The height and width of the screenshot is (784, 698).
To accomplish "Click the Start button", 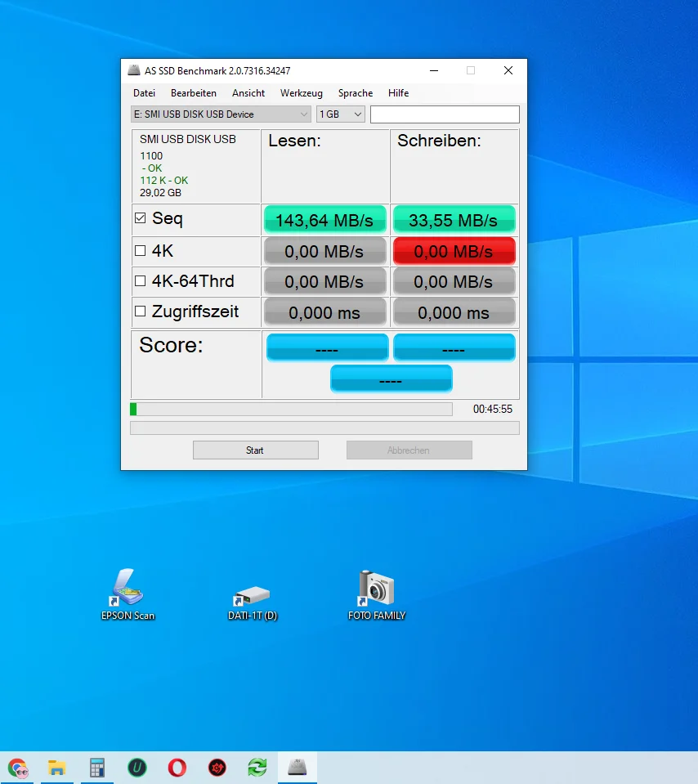I will click(256, 450).
